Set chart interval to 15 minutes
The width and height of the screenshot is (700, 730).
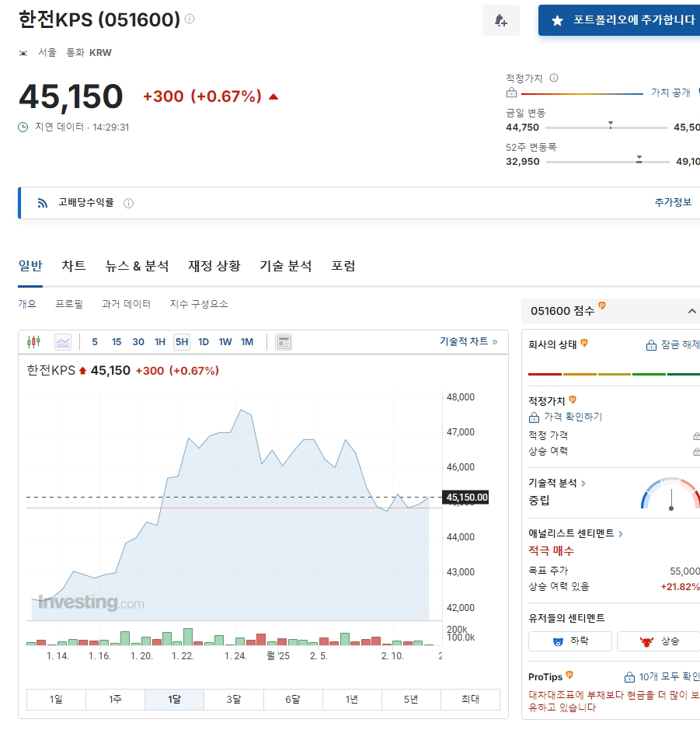pyautogui.click(x=117, y=342)
